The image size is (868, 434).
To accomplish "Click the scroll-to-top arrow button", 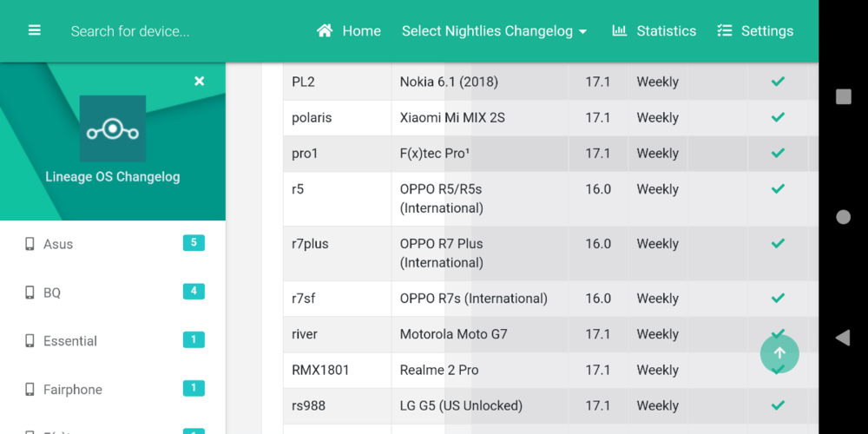I will coord(779,353).
